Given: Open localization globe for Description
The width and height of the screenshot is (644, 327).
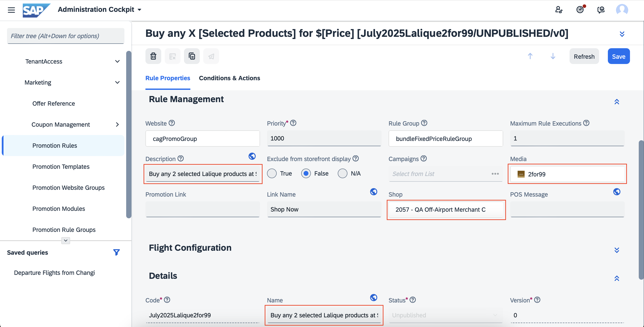Looking at the screenshot, I should coord(252,156).
